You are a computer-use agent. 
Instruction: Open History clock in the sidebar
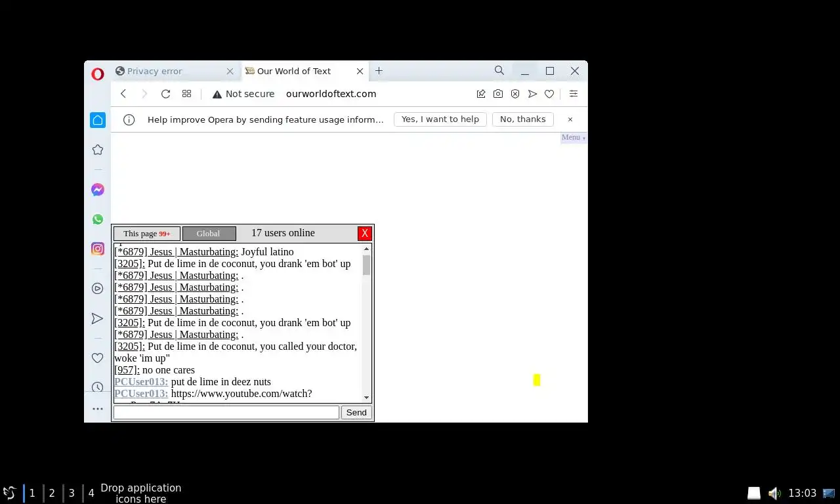(98, 387)
